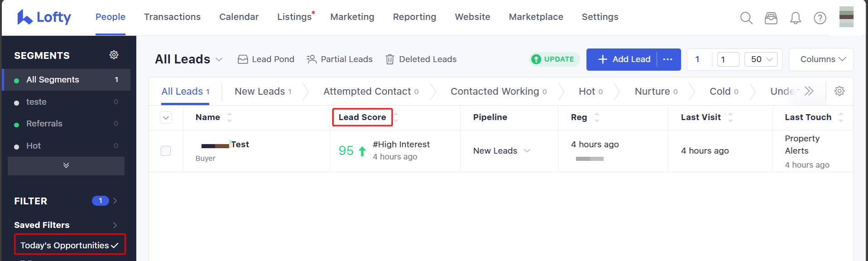This screenshot has height=261, width=868.
Task: Open the All Leads segment dropdown
Action: [219, 59]
